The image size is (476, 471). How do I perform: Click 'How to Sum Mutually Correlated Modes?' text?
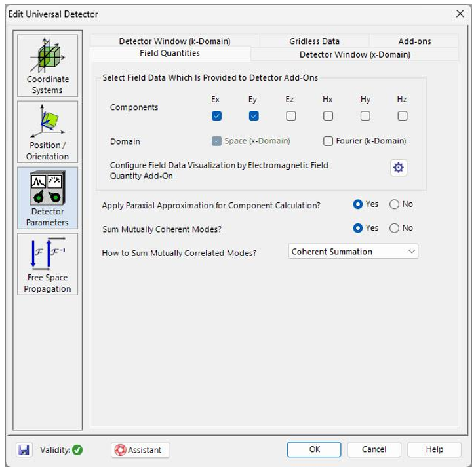point(179,253)
